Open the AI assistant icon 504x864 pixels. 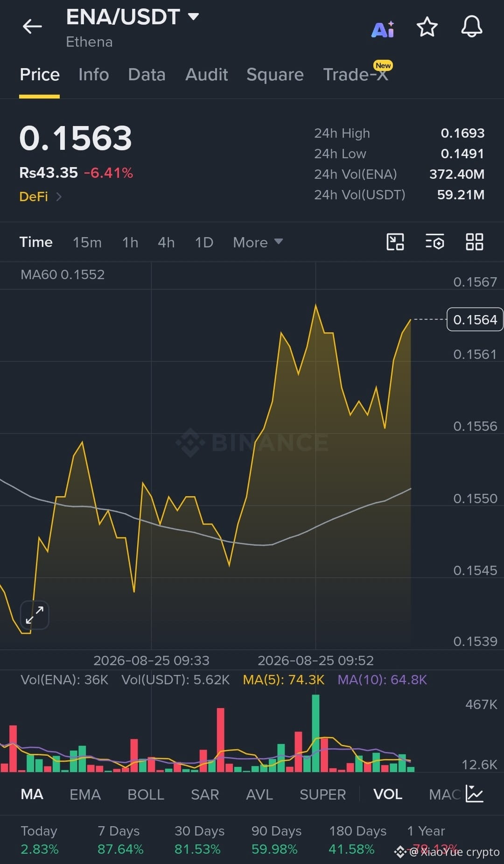coord(383,29)
